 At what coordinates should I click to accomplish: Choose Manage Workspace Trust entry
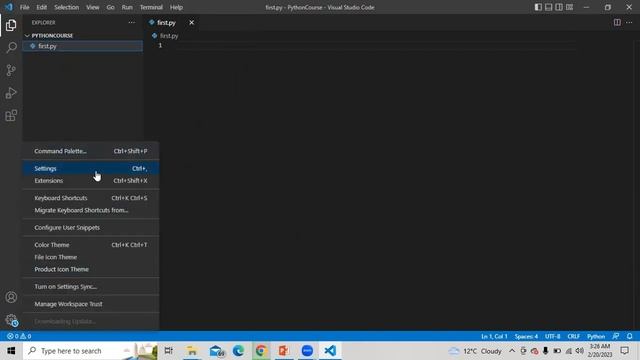(x=91, y=304)
